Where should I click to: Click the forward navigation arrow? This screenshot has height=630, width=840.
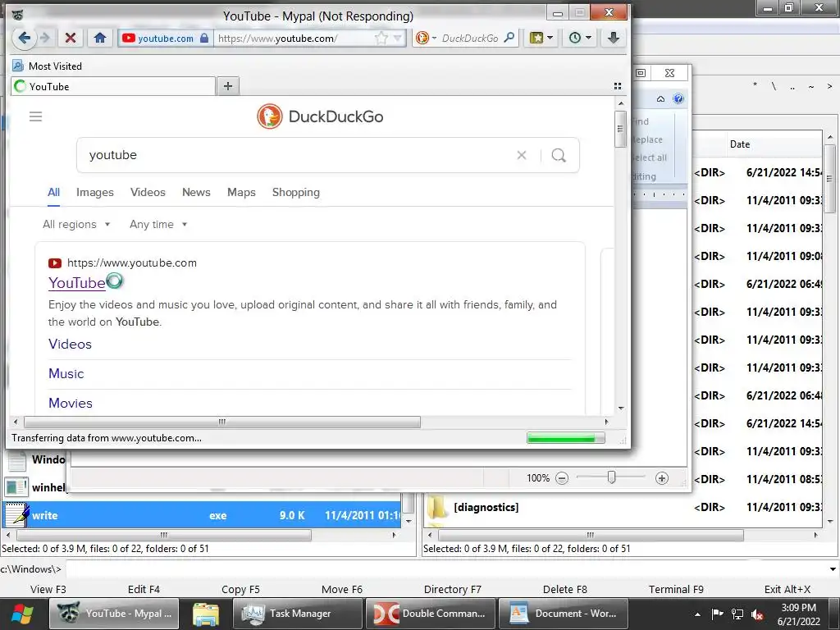pos(46,38)
